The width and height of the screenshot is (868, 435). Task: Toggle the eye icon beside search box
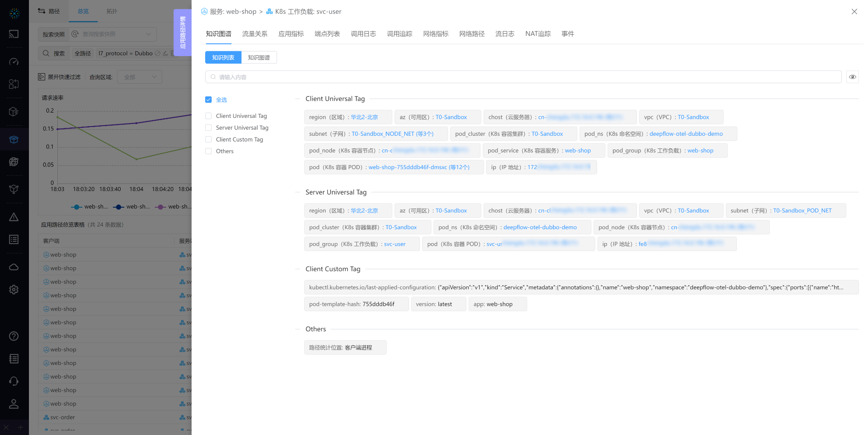point(852,77)
